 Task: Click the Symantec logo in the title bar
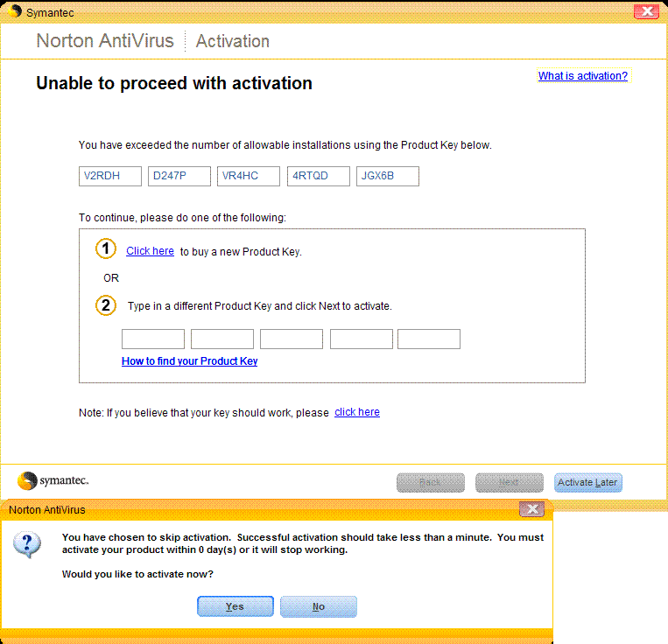coord(15,11)
